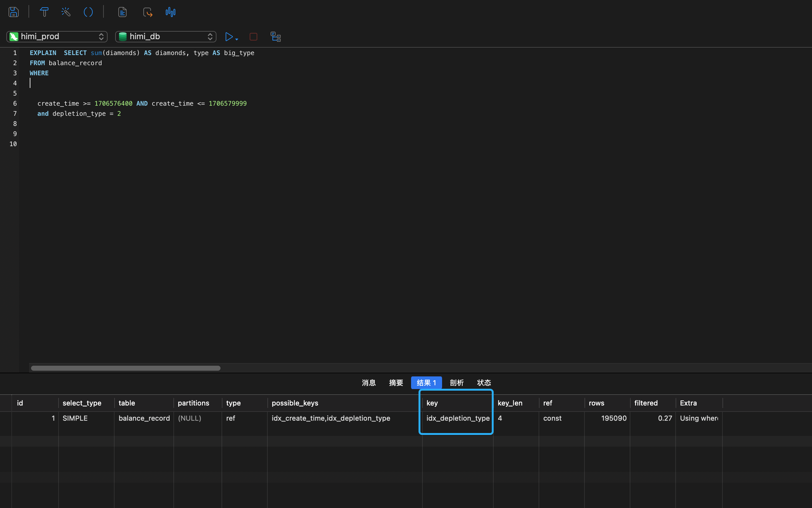Click the WHERE keyword on line 3
This screenshot has width=812, height=508.
39,73
